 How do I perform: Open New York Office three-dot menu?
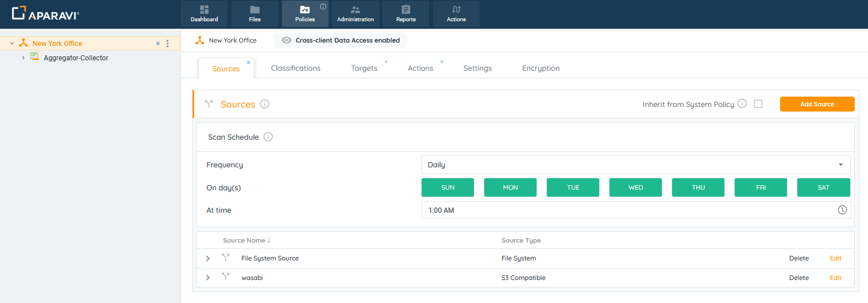(167, 44)
